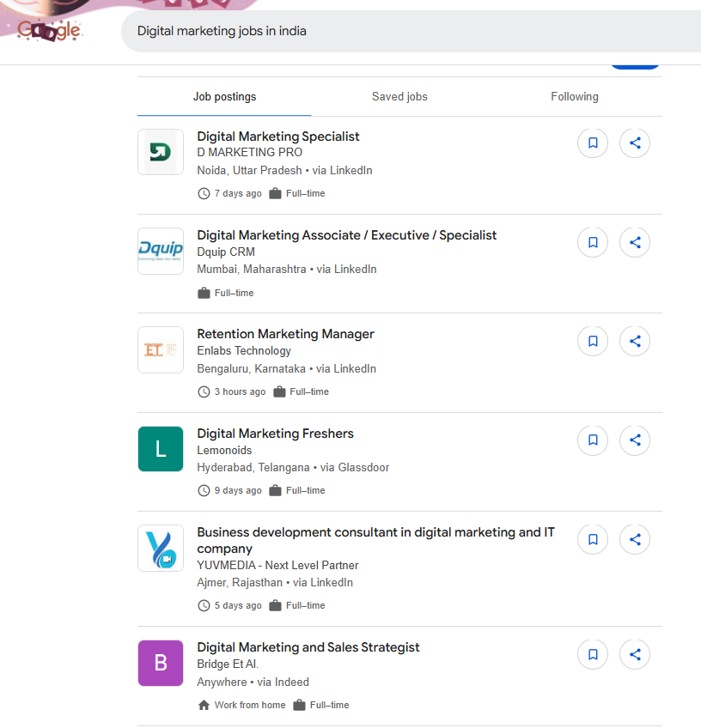The width and height of the screenshot is (701, 728).
Task: Select Full-time label under Dquip CRM
Action: (235, 293)
